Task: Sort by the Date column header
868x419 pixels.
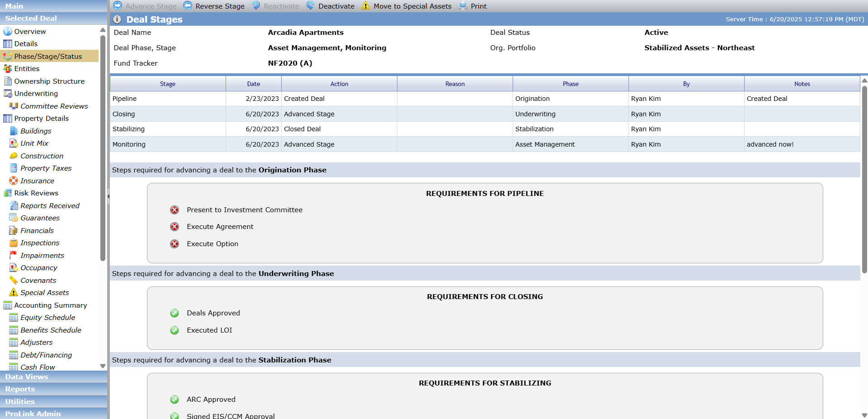Action: point(254,84)
